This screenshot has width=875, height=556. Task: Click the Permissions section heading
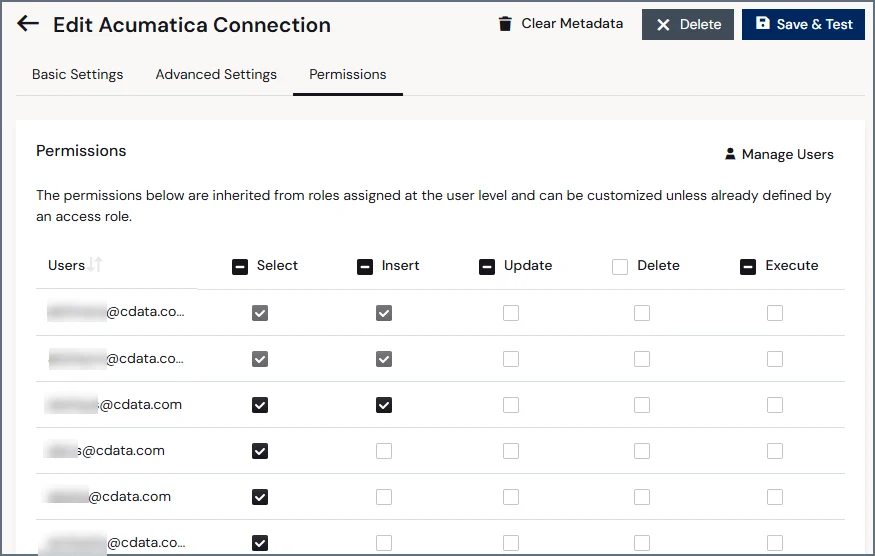coord(81,151)
